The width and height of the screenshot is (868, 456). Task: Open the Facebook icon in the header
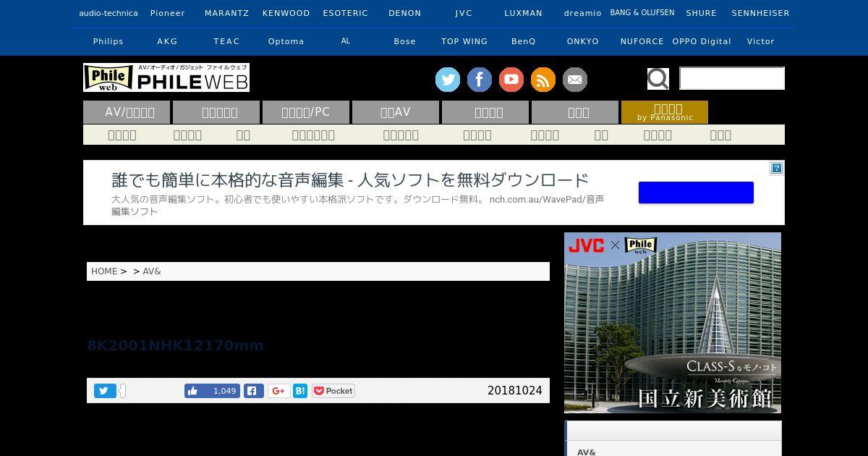click(x=480, y=80)
